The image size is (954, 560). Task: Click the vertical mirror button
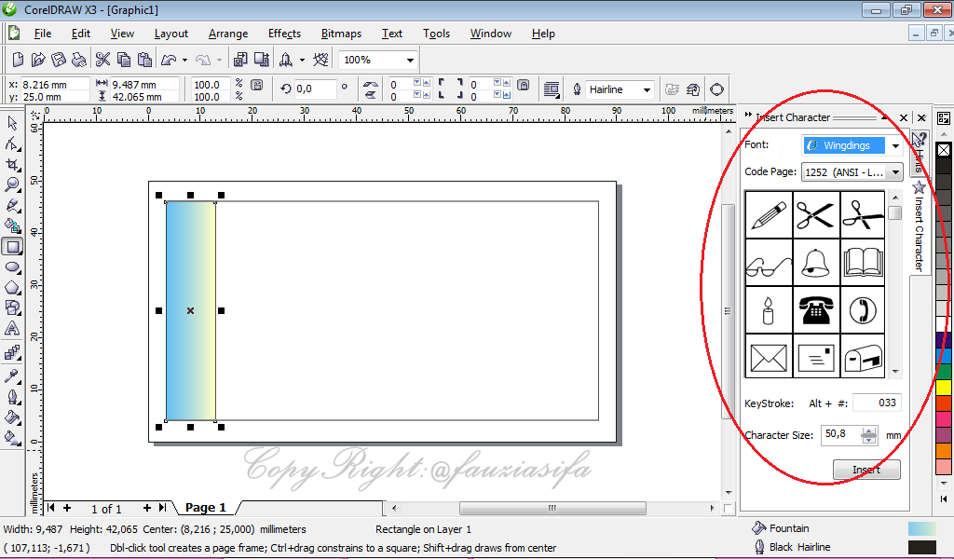pyautogui.click(x=370, y=95)
